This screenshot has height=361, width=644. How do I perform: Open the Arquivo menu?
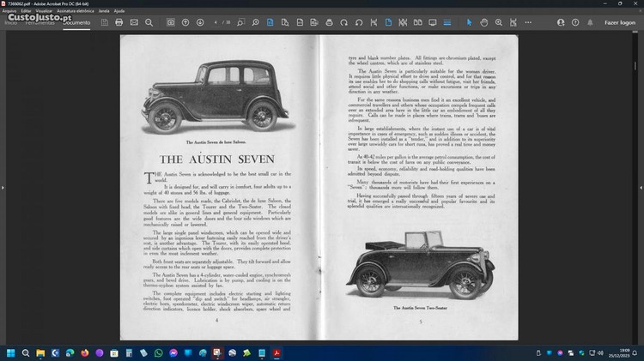point(9,11)
